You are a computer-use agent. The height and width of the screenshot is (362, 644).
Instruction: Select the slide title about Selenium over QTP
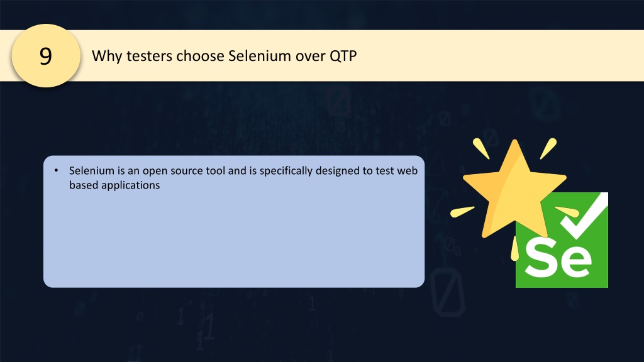(x=225, y=56)
